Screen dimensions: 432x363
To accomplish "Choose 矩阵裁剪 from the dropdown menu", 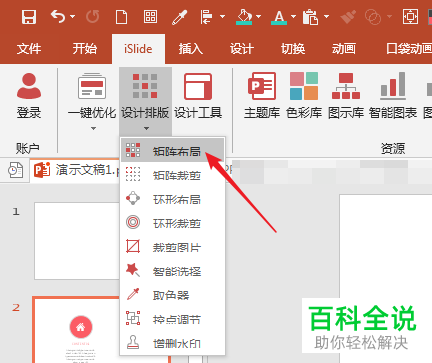I will pyautogui.click(x=172, y=175).
